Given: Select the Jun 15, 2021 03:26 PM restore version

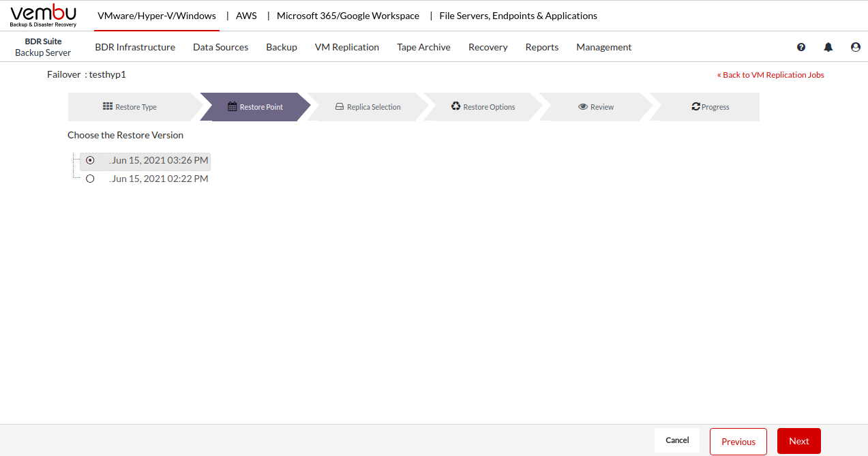Looking at the screenshot, I should (90, 161).
